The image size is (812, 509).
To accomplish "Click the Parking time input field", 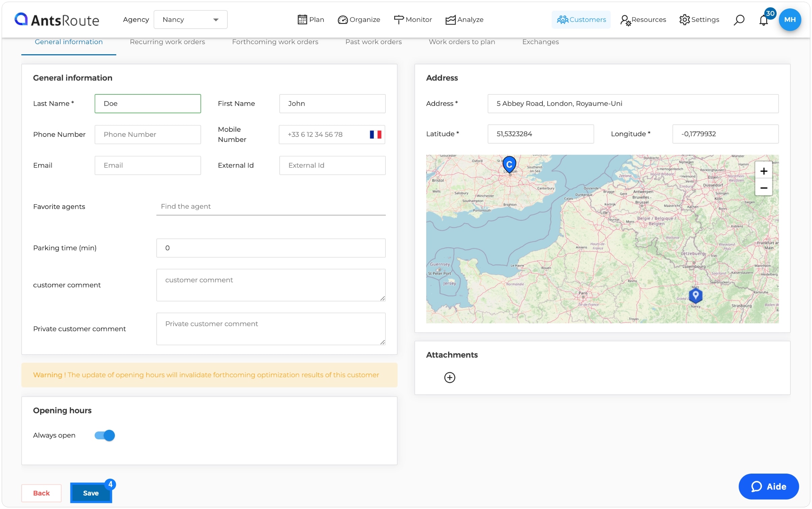I will point(271,248).
